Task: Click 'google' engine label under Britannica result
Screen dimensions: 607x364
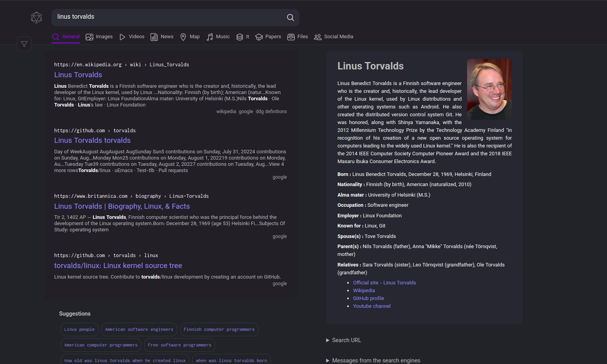Action: coord(280,236)
